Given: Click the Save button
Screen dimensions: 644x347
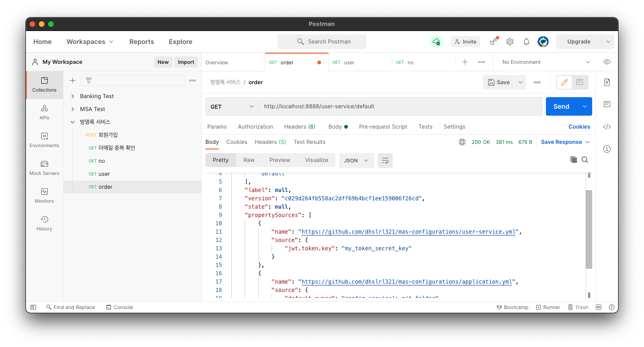Looking at the screenshot, I should pyautogui.click(x=499, y=82).
